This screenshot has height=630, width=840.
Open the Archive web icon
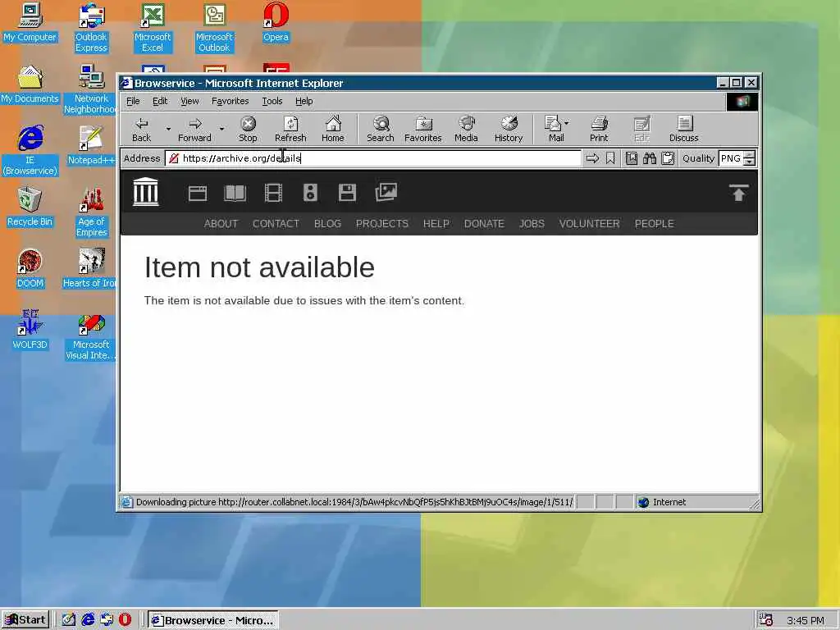[198, 193]
